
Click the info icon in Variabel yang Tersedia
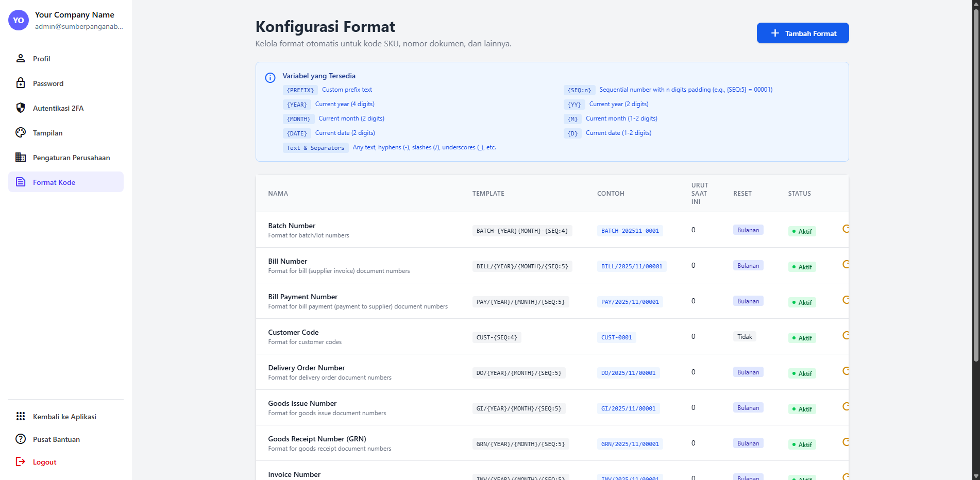(x=270, y=78)
